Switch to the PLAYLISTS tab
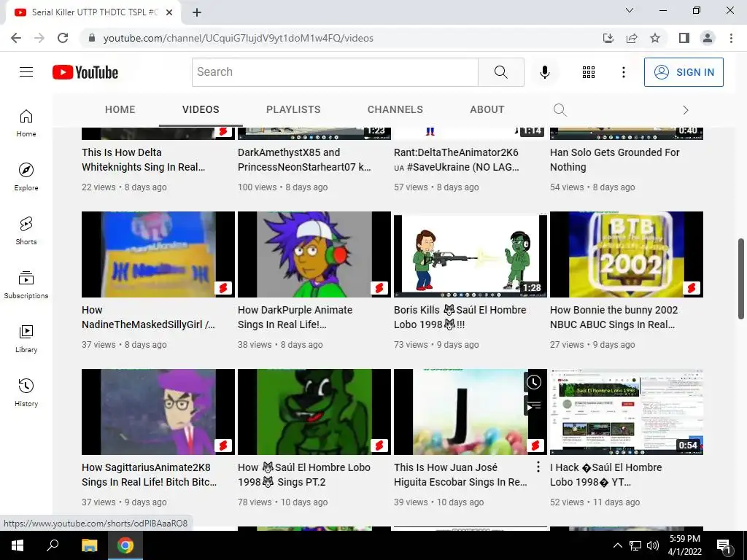 (x=293, y=109)
